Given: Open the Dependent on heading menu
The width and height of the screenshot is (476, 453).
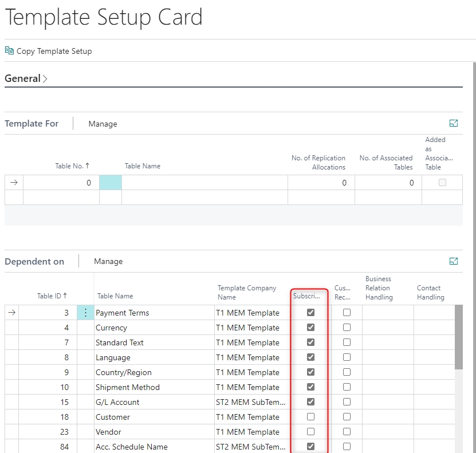Looking at the screenshot, I should coord(34,262).
